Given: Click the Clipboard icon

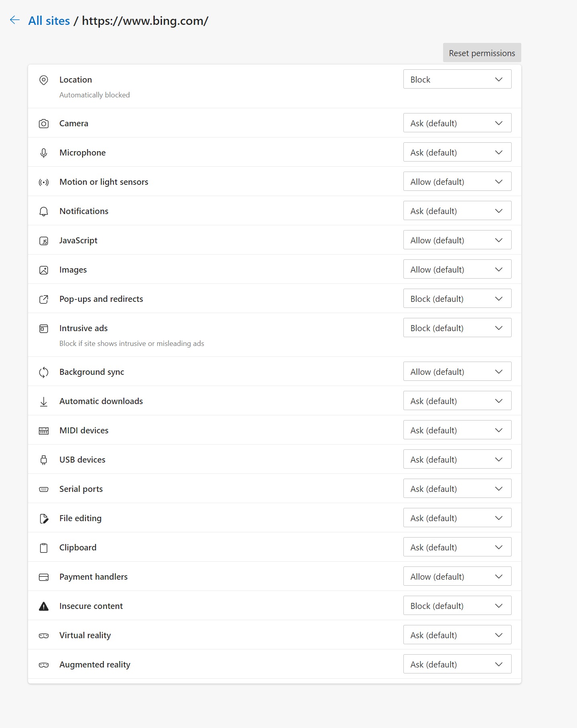Looking at the screenshot, I should (44, 548).
